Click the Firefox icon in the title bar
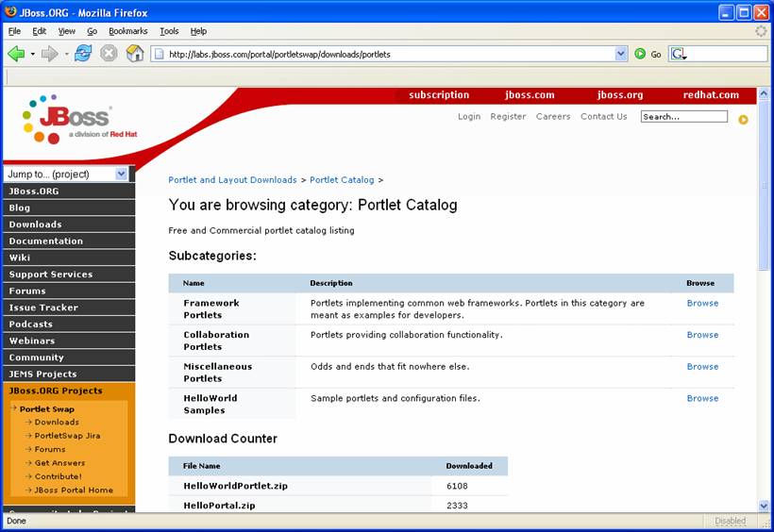This screenshot has height=532, width=774. point(10,11)
